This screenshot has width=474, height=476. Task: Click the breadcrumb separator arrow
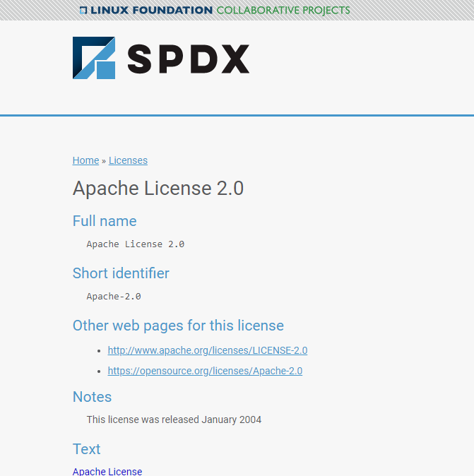click(104, 161)
